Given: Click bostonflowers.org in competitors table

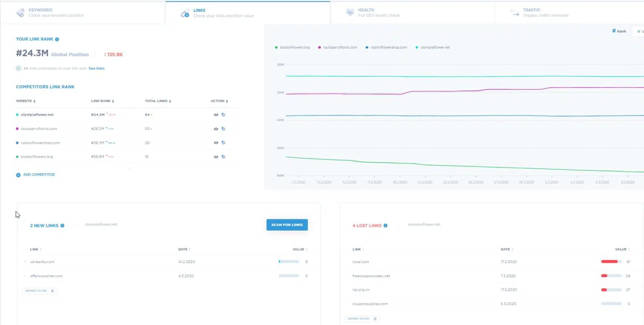Looking at the screenshot, I should 37,157.
